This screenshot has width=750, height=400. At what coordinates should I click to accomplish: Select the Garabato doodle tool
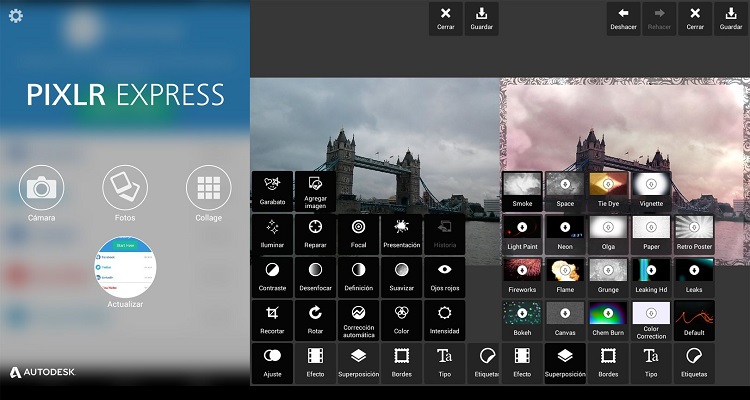point(272,190)
